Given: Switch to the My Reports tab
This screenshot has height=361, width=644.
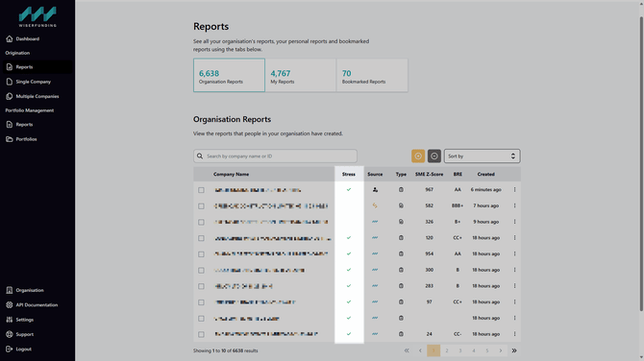Looking at the screenshot, I should (301, 75).
